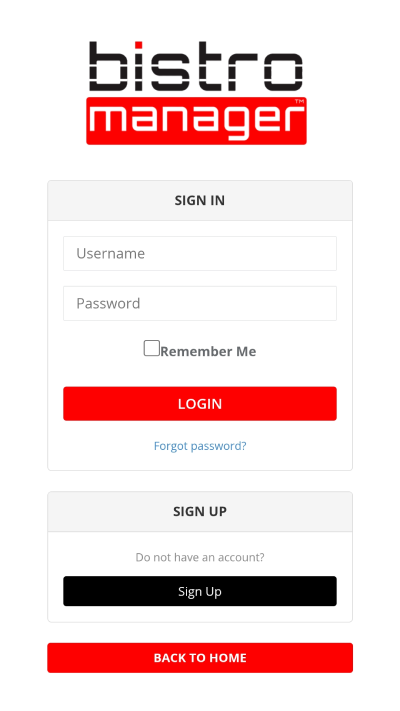This screenshot has height=711, width=400.
Task: Go back with the BACK TO HOME button
Action: pos(200,658)
